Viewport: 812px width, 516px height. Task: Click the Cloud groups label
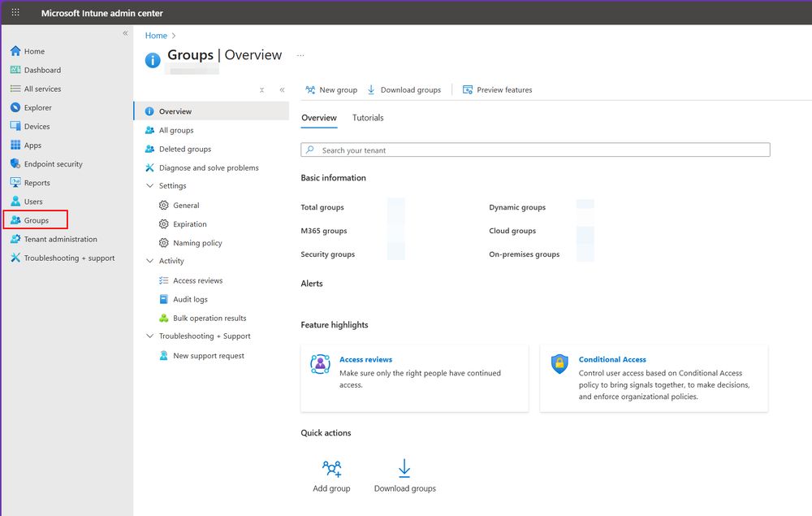512,231
